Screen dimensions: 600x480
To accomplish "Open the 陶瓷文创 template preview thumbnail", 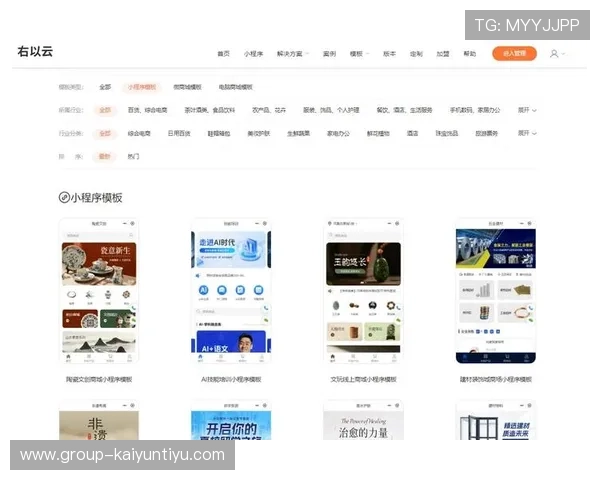I will [99, 291].
